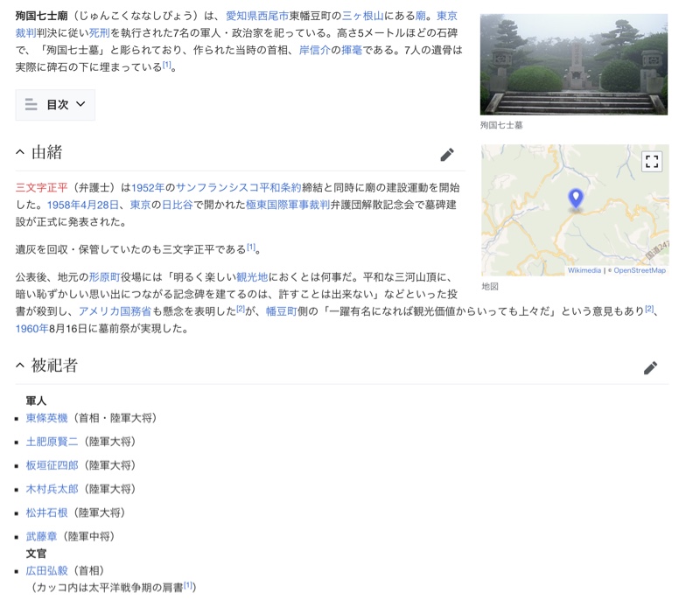Open the map in fullscreen view
The height and width of the screenshot is (600, 700).
click(652, 161)
